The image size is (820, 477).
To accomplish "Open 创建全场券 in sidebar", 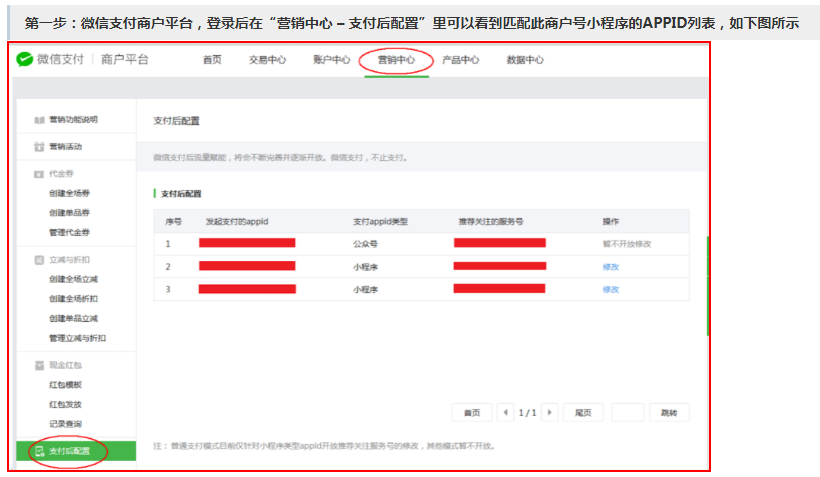I will click(x=70, y=194).
